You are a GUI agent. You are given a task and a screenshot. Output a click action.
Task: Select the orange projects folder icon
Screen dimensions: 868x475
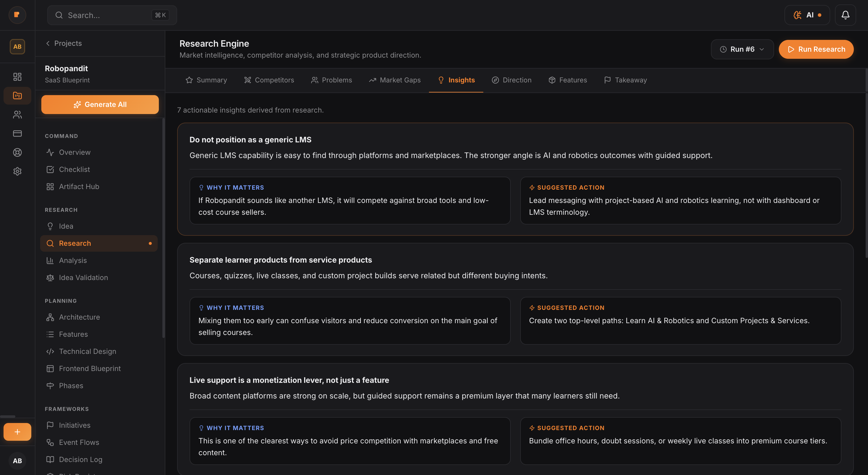[x=17, y=95]
